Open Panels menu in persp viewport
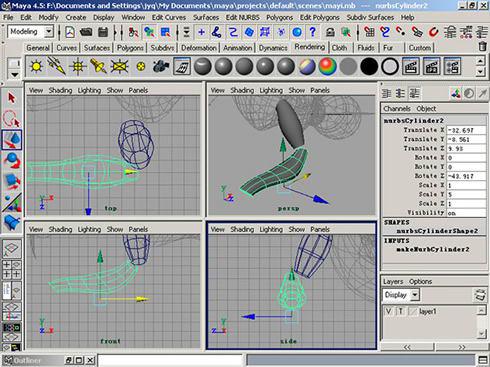This screenshot has height=367, width=490. tap(320, 90)
